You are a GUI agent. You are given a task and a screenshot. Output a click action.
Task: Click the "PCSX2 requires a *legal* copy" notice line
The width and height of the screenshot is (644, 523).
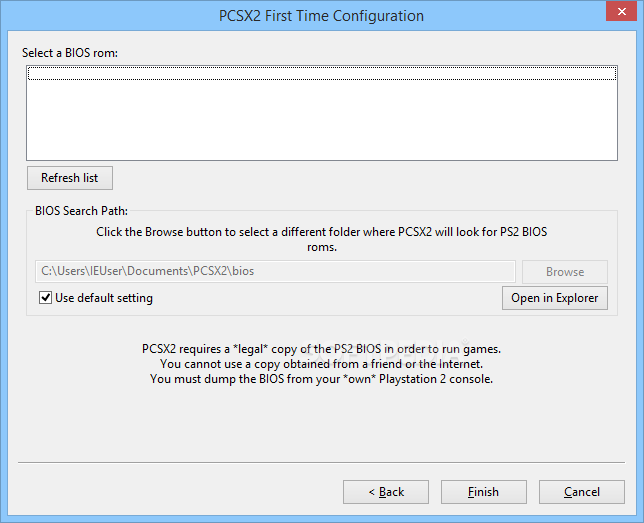pyautogui.click(x=321, y=349)
